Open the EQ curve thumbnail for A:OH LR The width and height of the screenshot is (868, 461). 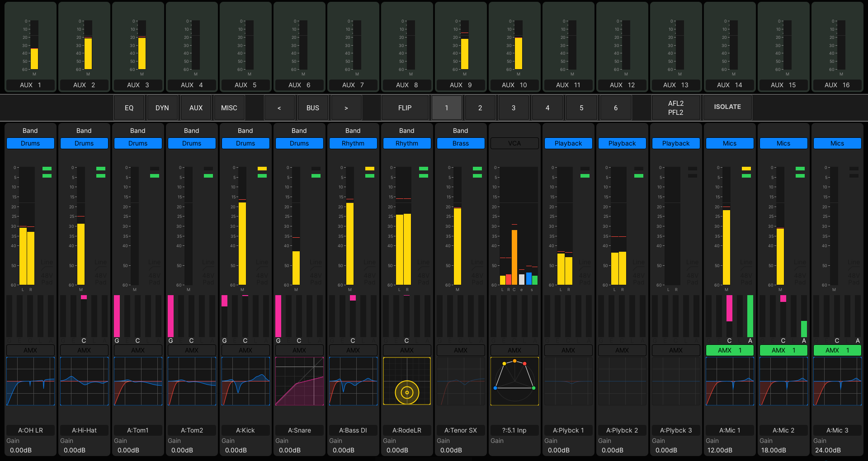30,381
